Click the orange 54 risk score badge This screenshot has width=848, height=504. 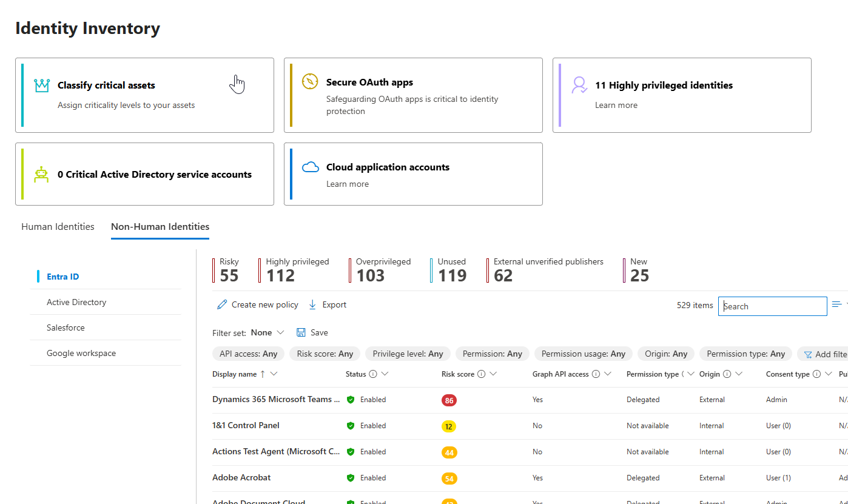449,479
